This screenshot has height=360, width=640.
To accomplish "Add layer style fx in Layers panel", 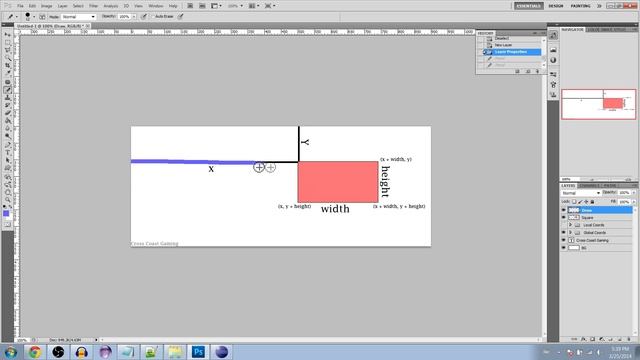I will click(x=584, y=339).
